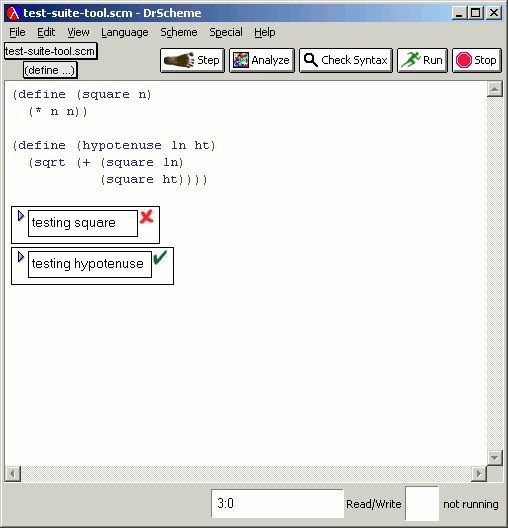Click the (define (square n) code line
The image size is (508, 528).
82,95
